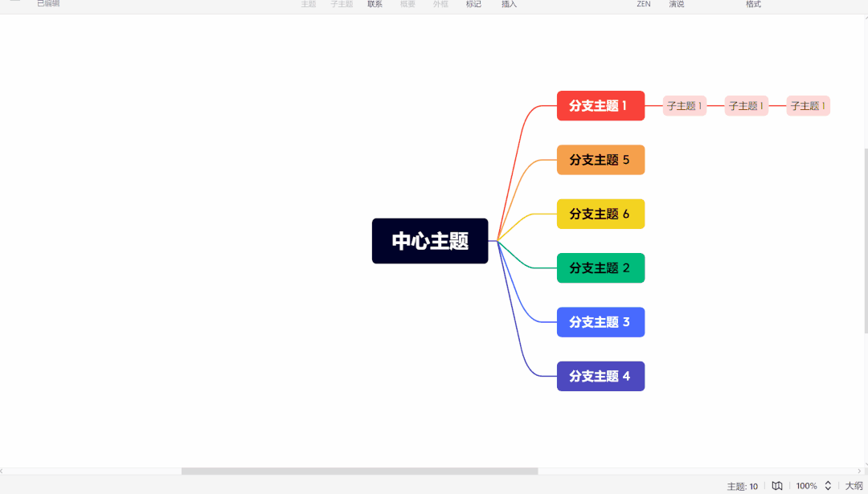868x494 pixels.
Task: Click the horizontal scrollbar thumb
Action: pyautogui.click(x=359, y=471)
